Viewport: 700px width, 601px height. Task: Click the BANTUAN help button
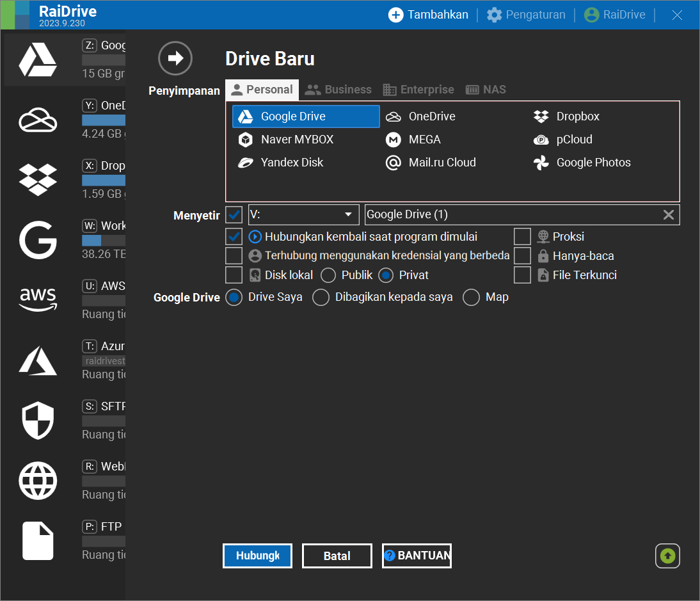pos(417,556)
